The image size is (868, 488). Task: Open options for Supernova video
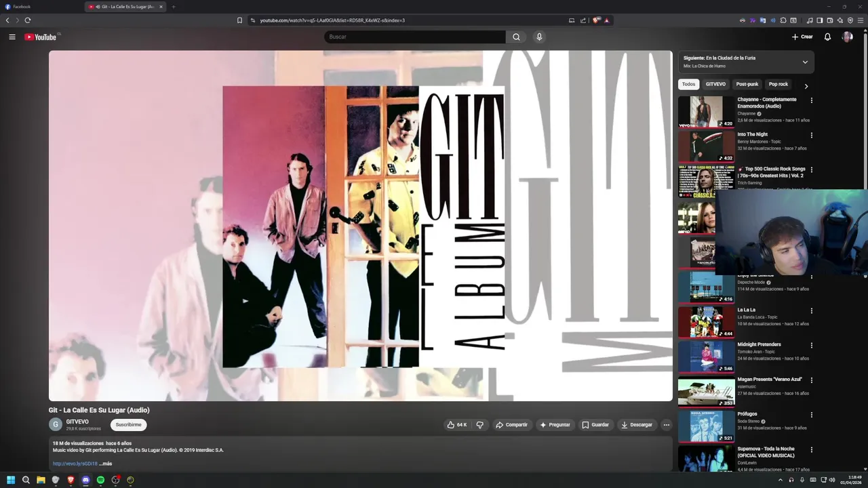point(811,449)
